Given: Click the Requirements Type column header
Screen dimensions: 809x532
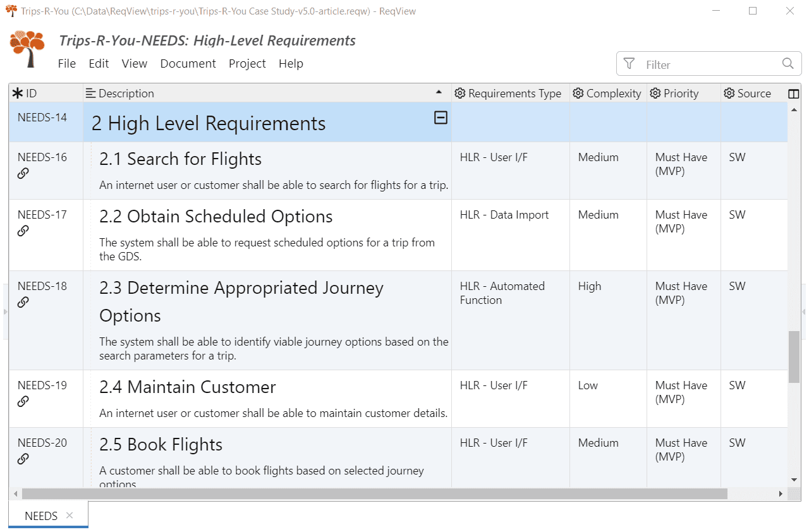Looking at the screenshot, I should 514,94.
